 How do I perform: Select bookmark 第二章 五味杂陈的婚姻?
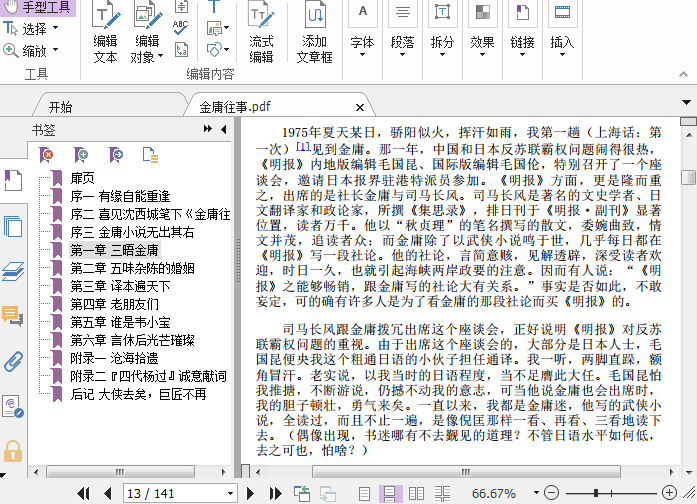131,268
